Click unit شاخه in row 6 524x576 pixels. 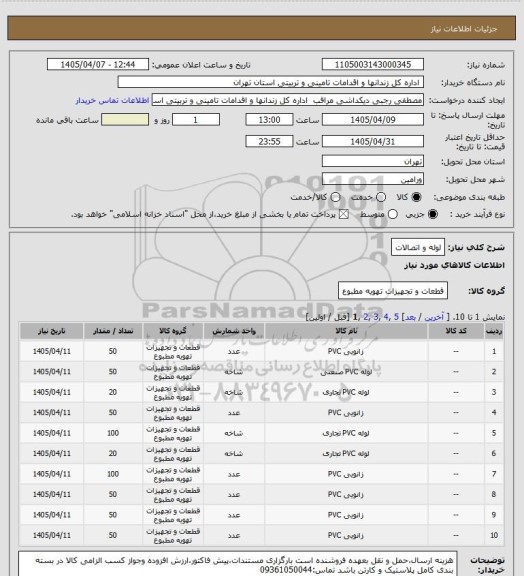pyautogui.click(x=234, y=454)
